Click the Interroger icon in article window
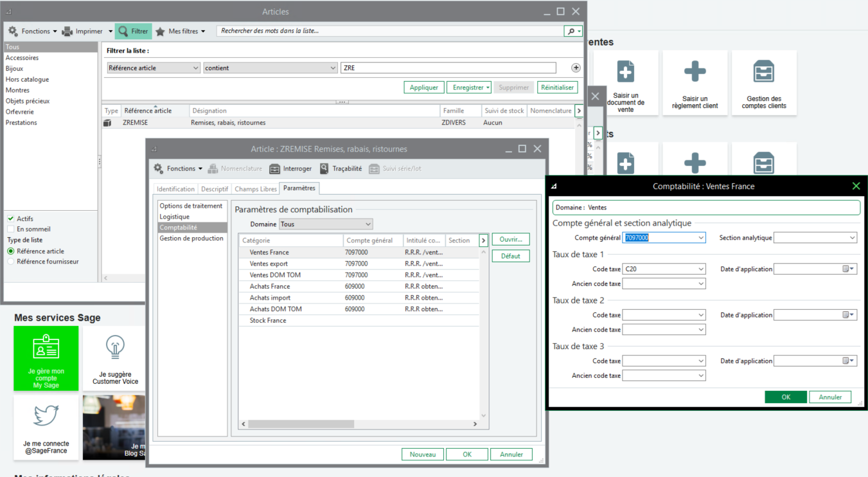Image resolution: width=868 pixels, height=477 pixels. tap(274, 168)
